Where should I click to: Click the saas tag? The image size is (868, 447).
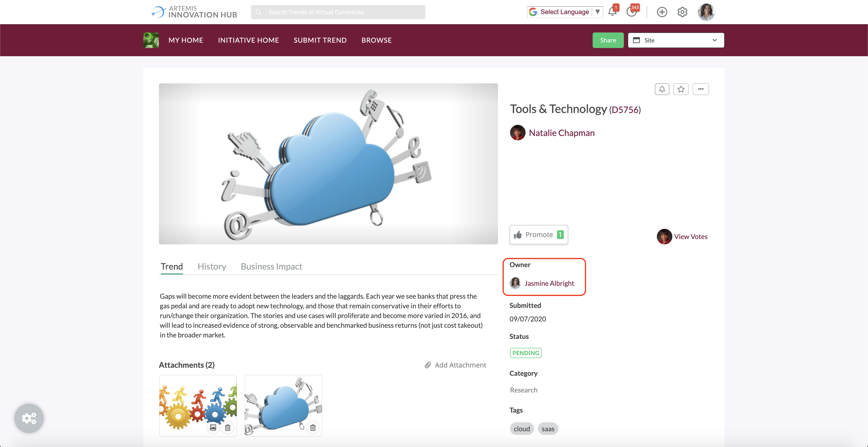(x=548, y=429)
